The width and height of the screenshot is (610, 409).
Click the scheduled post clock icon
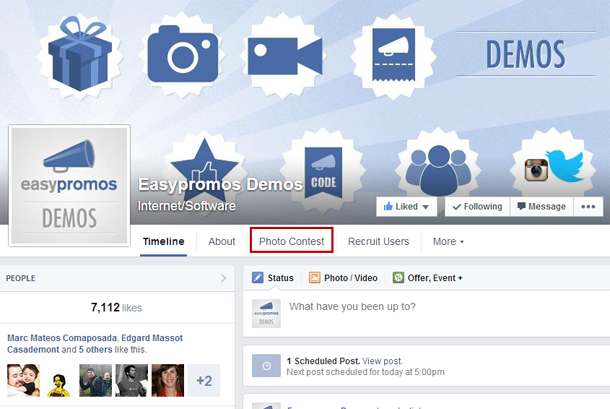[266, 366]
